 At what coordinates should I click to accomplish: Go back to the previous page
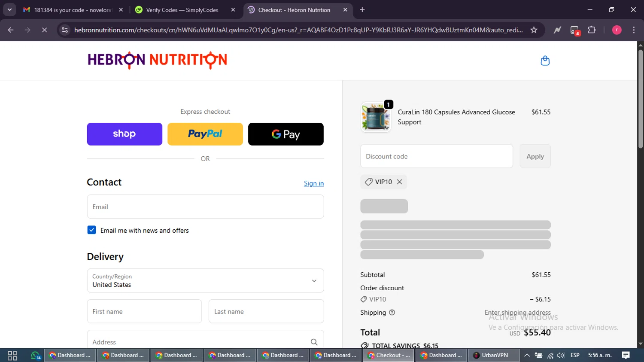[x=11, y=30]
